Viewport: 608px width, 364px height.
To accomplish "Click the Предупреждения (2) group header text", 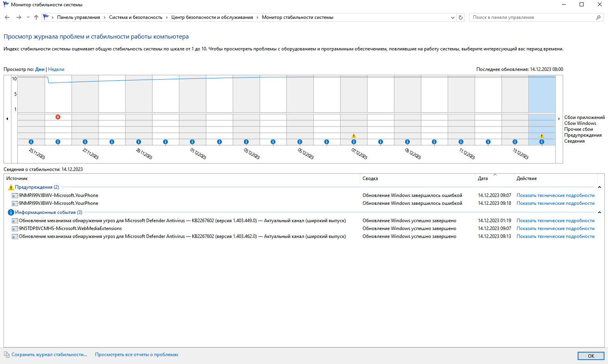I will coord(37,187).
